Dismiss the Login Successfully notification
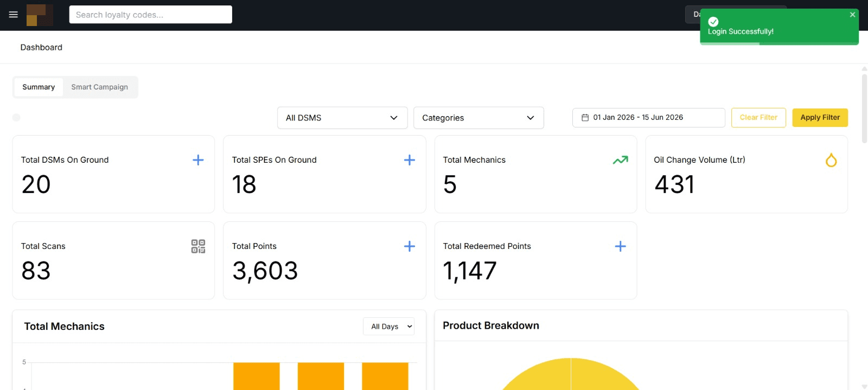 (852, 15)
